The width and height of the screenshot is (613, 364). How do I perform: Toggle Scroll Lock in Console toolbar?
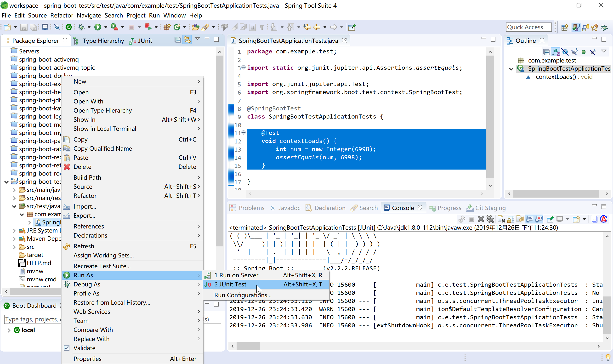(x=511, y=219)
